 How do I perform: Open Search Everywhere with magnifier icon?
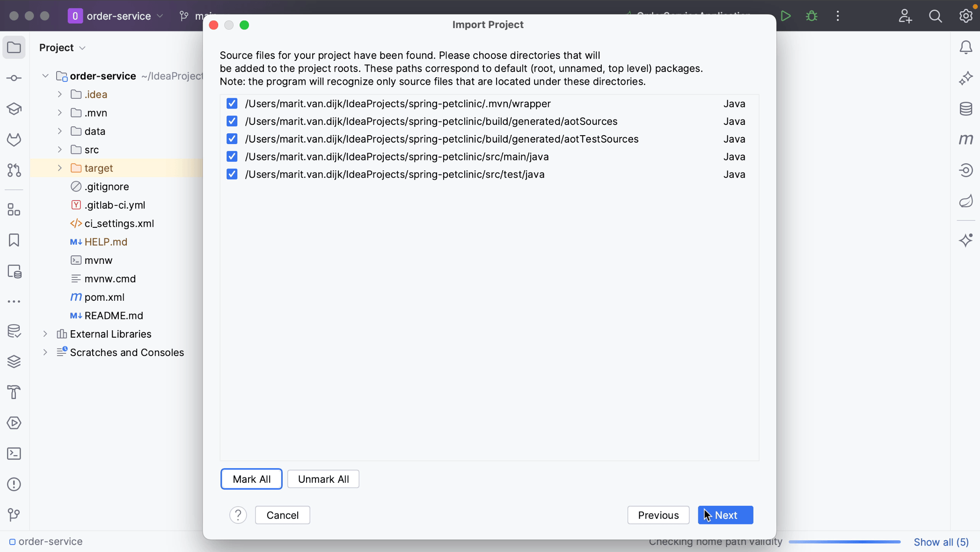pyautogui.click(x=935, y=15)
